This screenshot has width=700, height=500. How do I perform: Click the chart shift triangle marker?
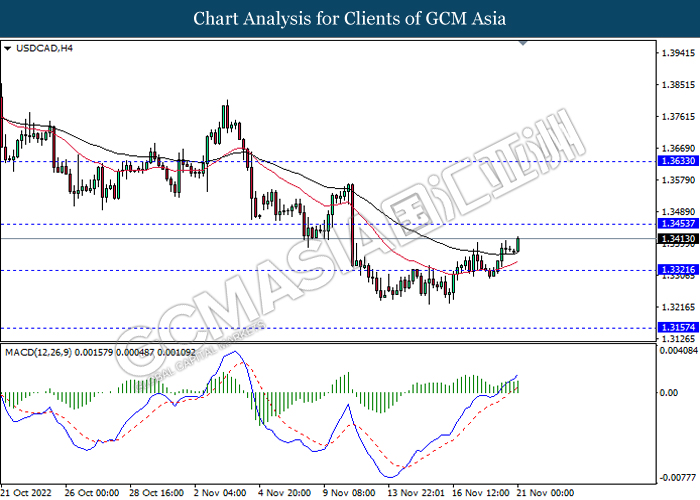point(523,43)
